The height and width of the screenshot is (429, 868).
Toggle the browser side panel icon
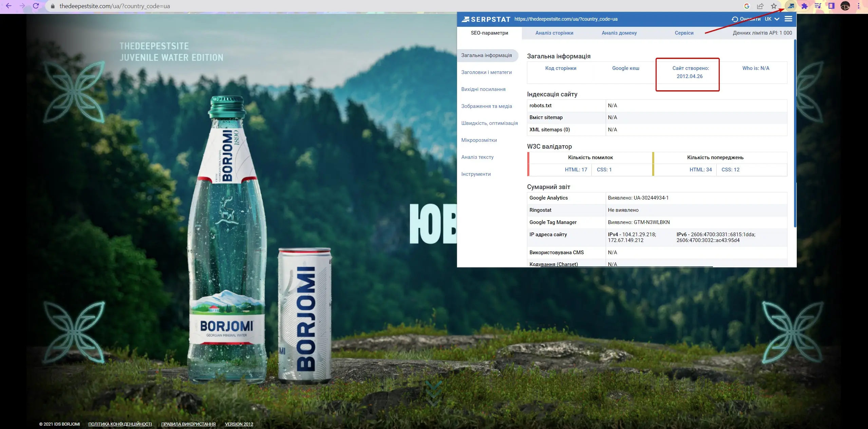click(x=831, y=6)
